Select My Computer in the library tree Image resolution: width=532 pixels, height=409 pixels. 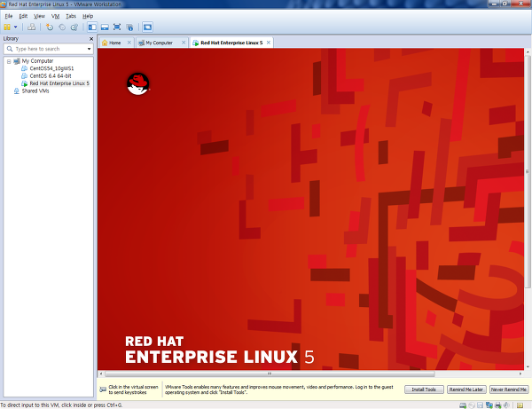[x=37, y=61]
